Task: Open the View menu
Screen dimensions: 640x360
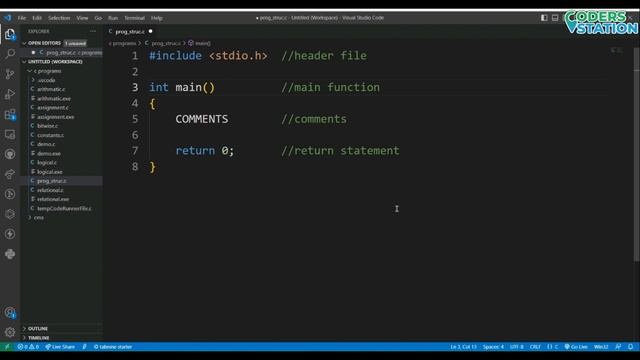Action: pos(82,18)
